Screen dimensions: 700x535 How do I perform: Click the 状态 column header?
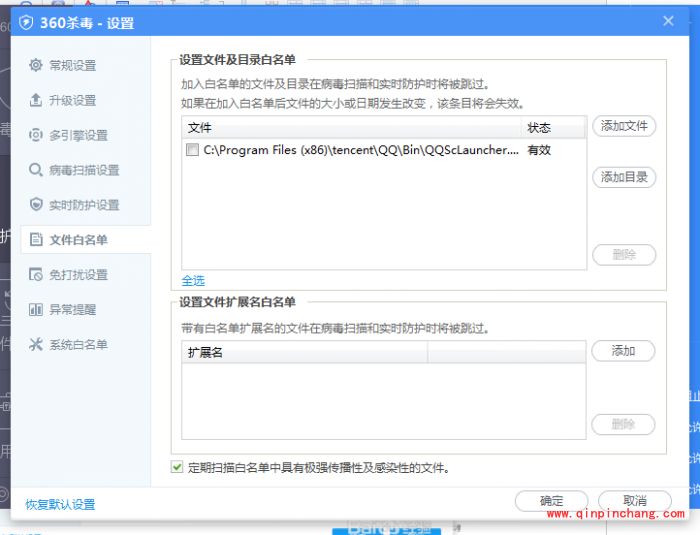pyautogui.click(x=540, y=128)
